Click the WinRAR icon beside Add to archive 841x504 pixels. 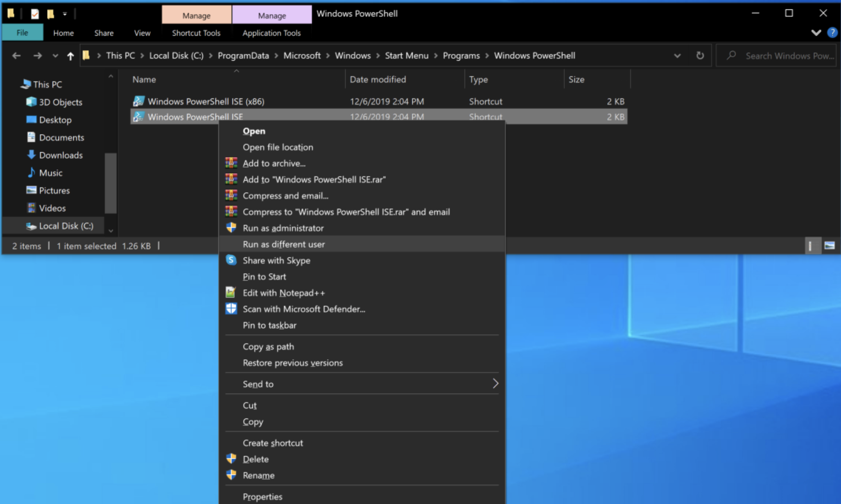(231, 163)
